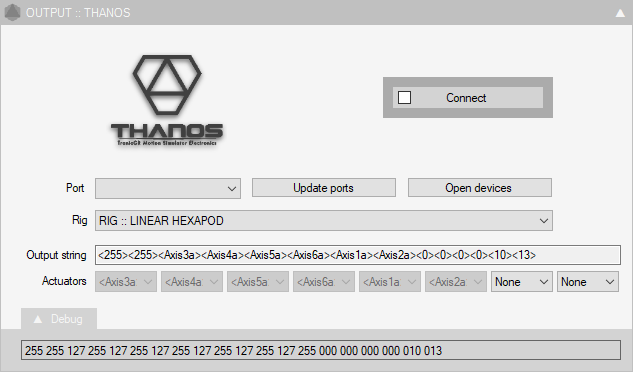Open the first None actuator dropdown
Viewport: 633px width, 372px height.
click(x=521, y=282)
